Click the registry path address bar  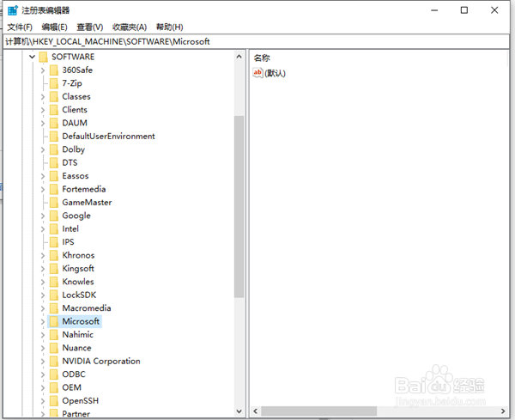click(256, 42)
